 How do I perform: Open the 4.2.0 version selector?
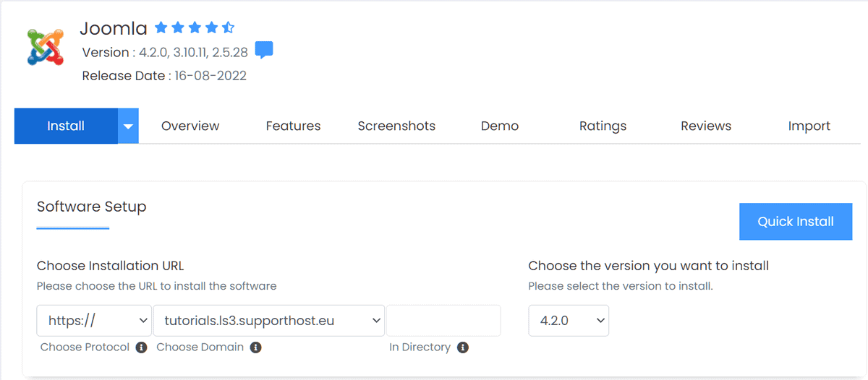point(569,321)
